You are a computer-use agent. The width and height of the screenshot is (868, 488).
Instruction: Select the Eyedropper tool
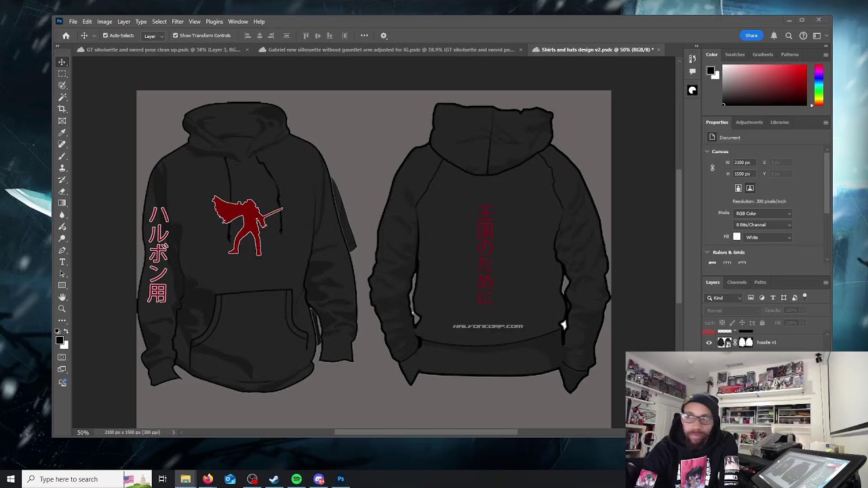pos(62,132)
